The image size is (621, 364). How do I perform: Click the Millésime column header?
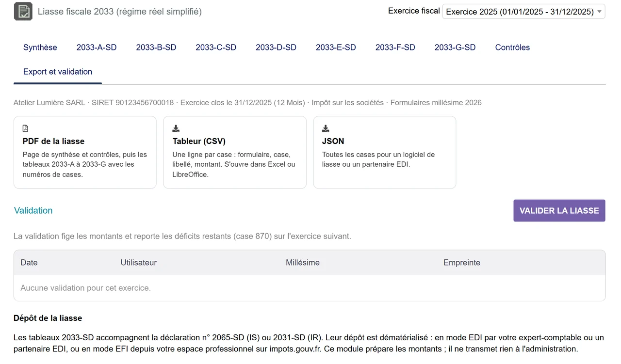303,263
